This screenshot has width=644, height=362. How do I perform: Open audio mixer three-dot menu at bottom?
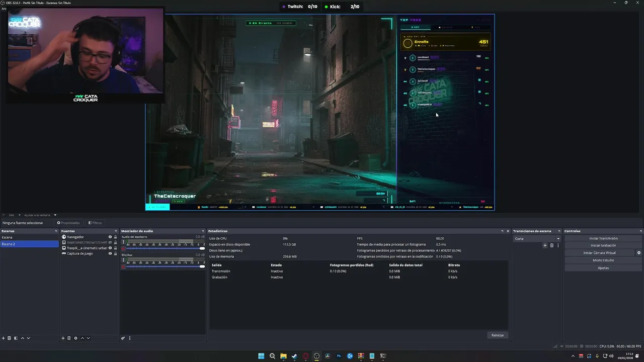click(129, 338)
